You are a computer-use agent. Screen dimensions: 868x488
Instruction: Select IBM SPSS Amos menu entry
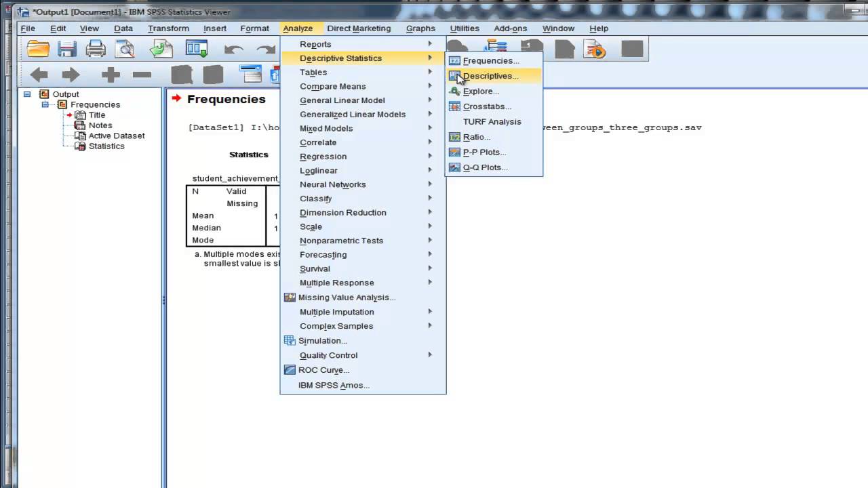point(363,385)
